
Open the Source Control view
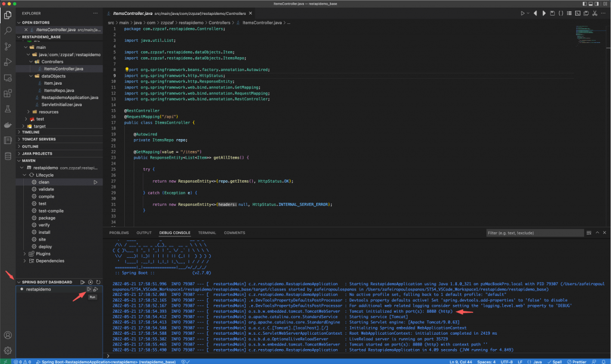tap(8, 47)
